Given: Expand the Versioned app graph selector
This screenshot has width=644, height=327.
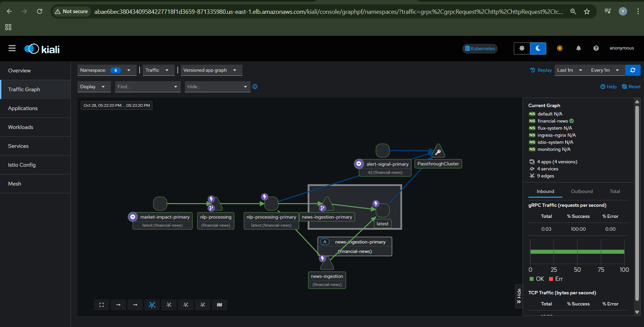Looking at the screenshot, I should pyautogui.click(x=211, y=70).
